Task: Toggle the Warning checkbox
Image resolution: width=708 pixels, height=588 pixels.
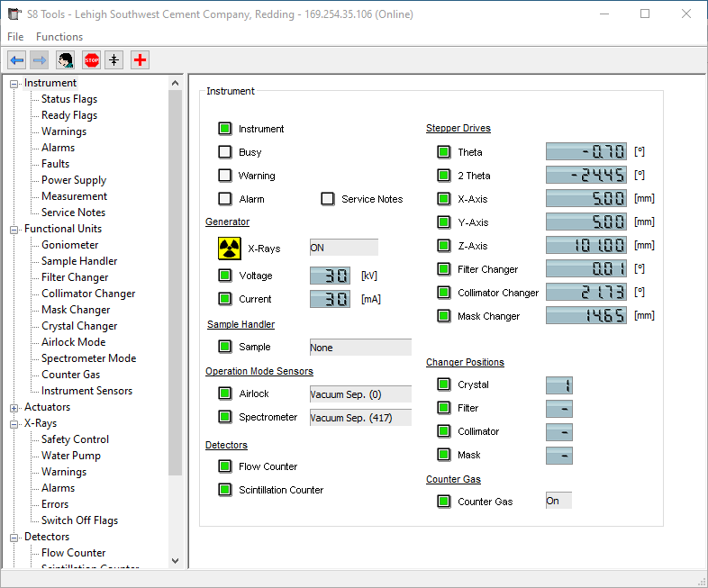Action: click(x=225, y=176)
